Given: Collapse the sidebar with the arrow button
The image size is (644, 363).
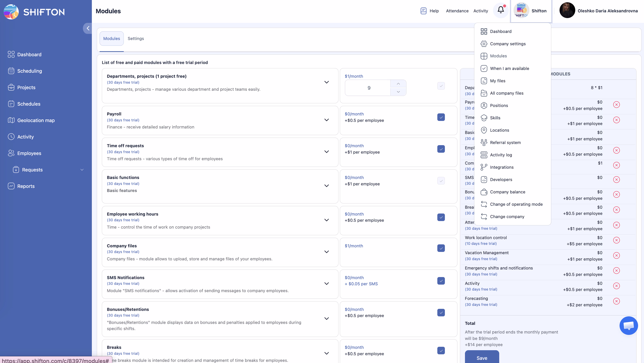Looking at the screenshot, I should pos(88,28).
